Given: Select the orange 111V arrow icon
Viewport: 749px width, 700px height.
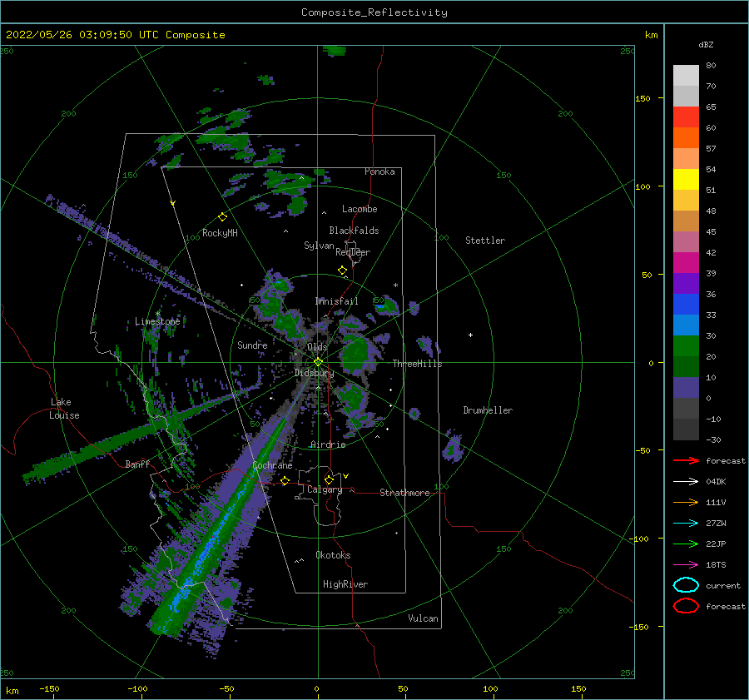Looking at the screenshot, I should pyautogui.click(x=686, y=502).
